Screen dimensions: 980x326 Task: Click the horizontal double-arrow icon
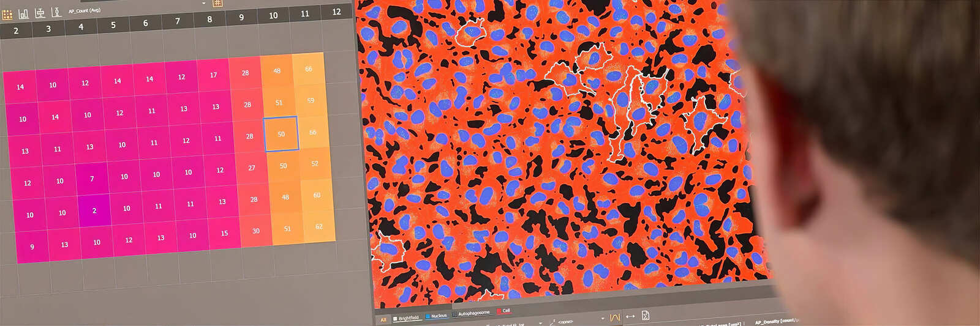(630, 316)
